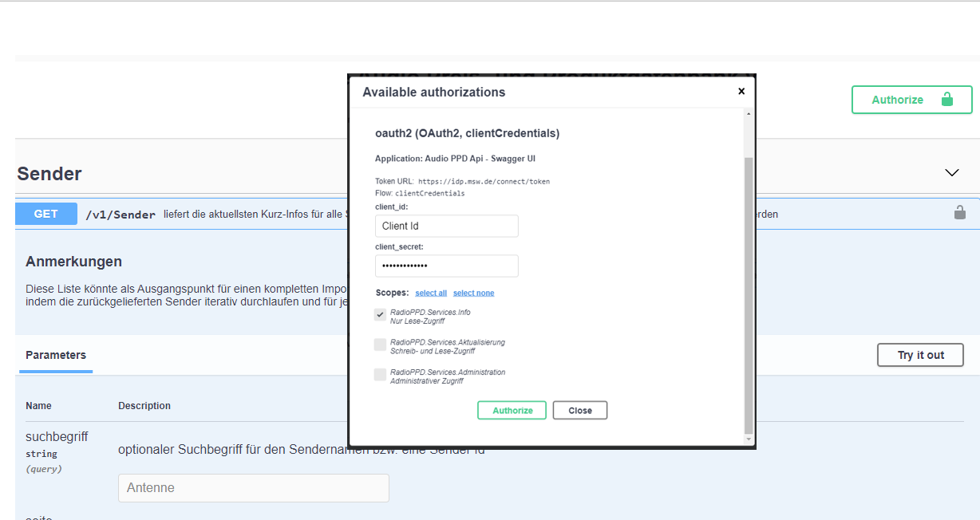
Task: Switch to the Parameters tab
Action: tap(56, 355)
